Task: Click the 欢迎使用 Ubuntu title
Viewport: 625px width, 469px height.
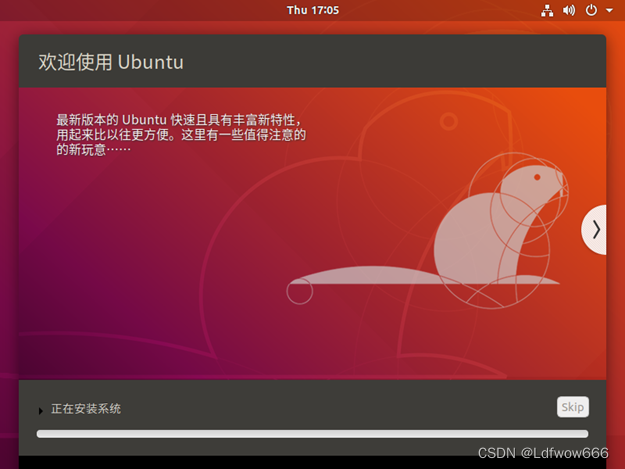Action: click(111, 62)
